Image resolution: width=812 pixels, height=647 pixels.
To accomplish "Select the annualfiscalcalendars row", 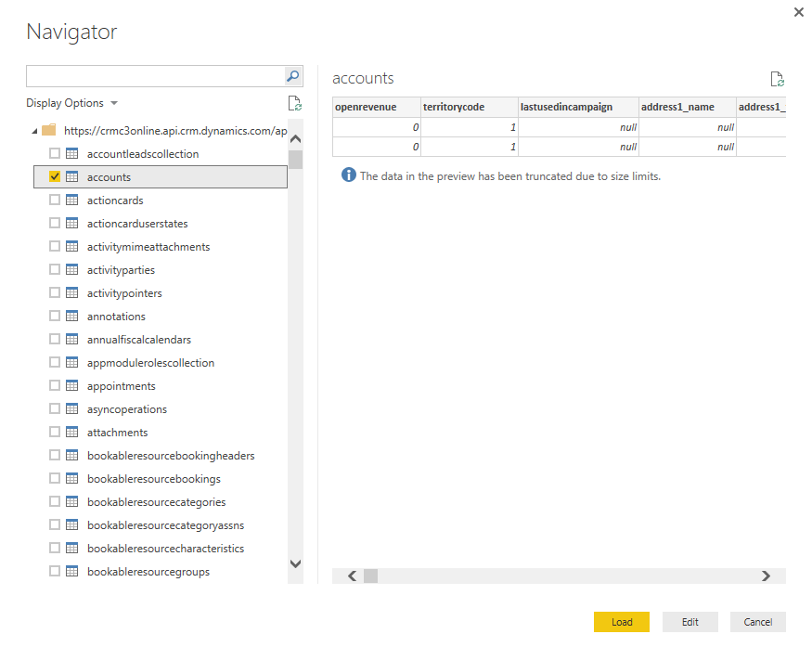I will click(161, 340).
